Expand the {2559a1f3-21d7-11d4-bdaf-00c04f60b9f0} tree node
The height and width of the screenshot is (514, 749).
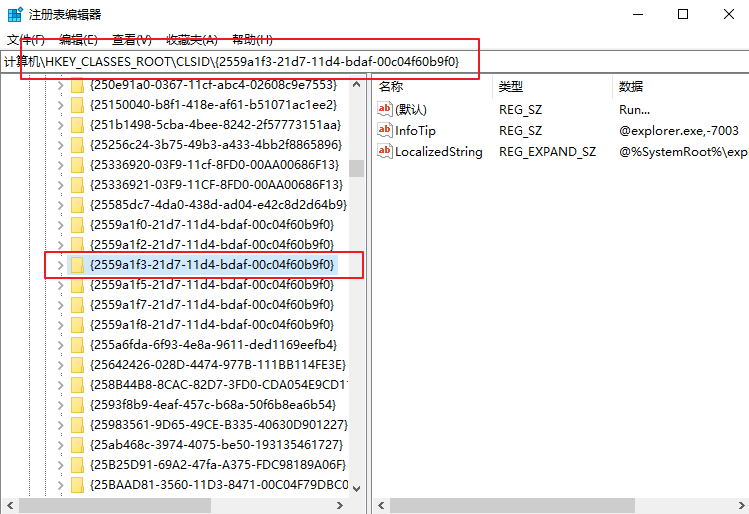(59, 265)
